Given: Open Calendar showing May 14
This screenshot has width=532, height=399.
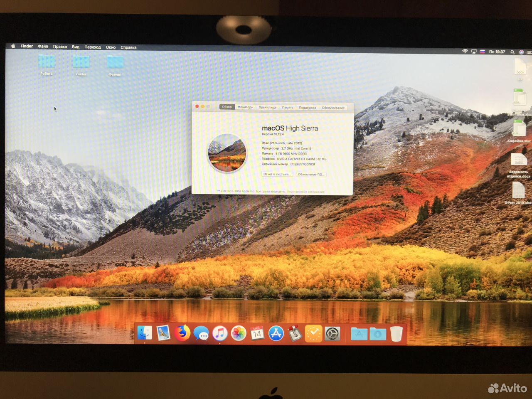Looking at the screenshot, I should pos(257,333).
